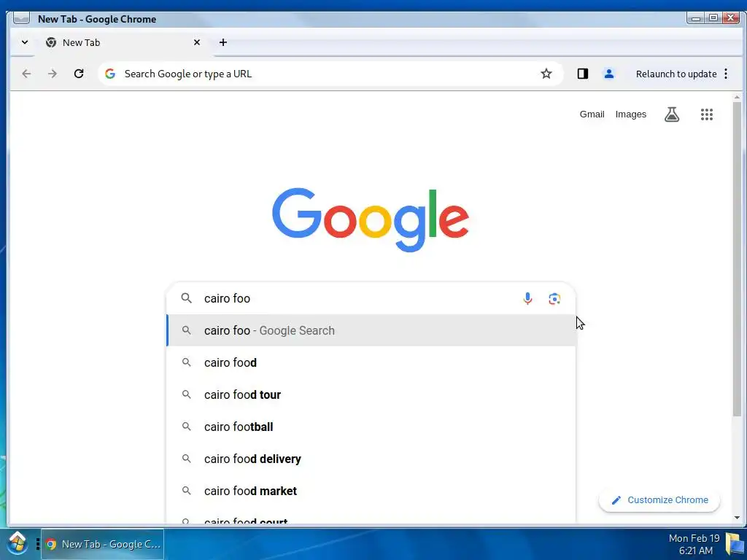The image size is (747, 560).
Task: Show desktop icon in system tray
Action: coord(735,544)
